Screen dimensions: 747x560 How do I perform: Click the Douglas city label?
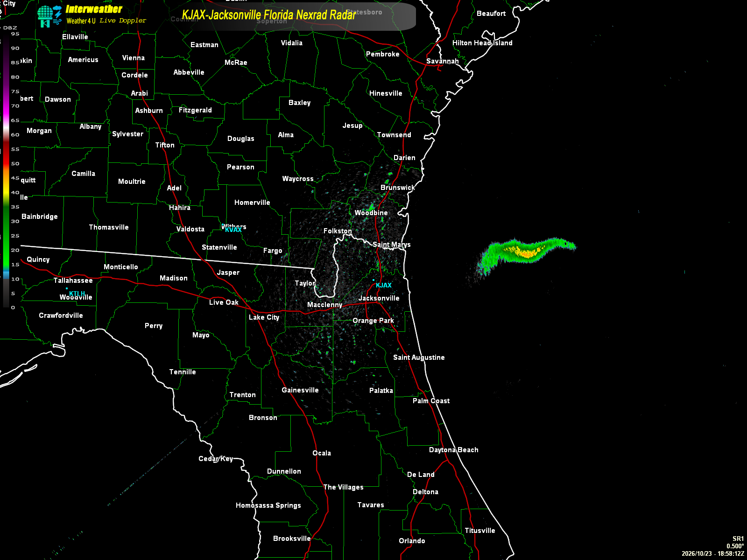(x=241, y=139)
